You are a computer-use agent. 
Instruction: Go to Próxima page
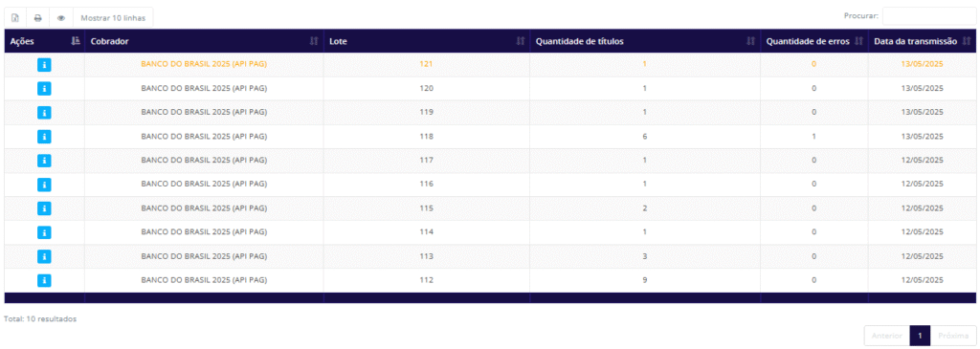click(953, 336)
